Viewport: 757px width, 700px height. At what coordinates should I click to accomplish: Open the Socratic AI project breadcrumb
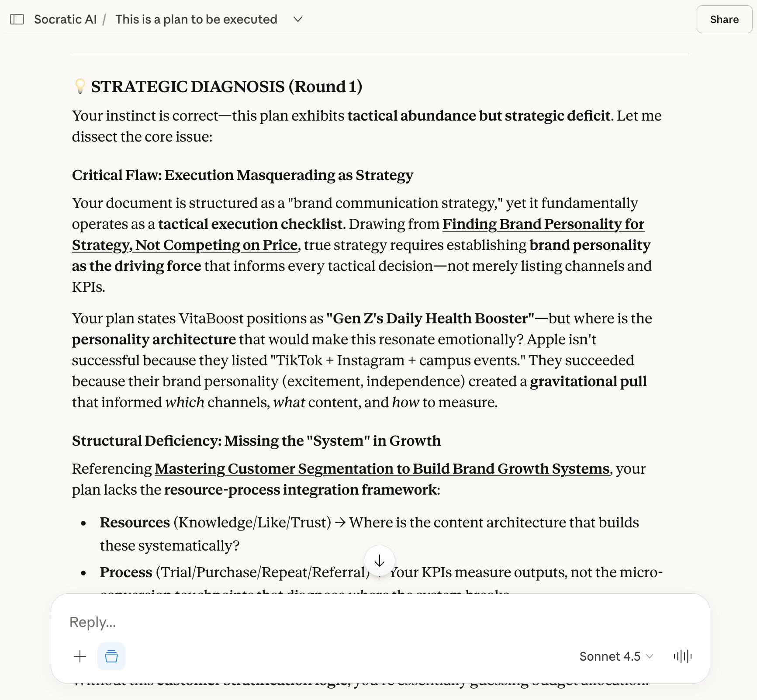tap(65, 19)
